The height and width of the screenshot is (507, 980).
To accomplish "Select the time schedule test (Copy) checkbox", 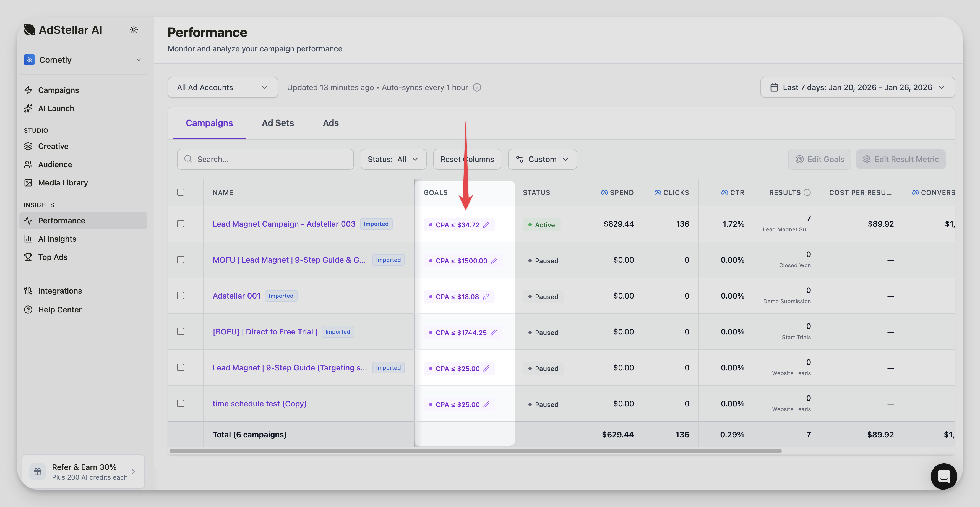I will [181, 403].
